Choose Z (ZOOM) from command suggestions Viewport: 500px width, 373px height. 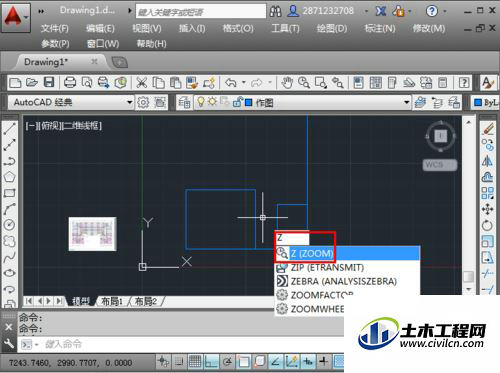(347, 253)
